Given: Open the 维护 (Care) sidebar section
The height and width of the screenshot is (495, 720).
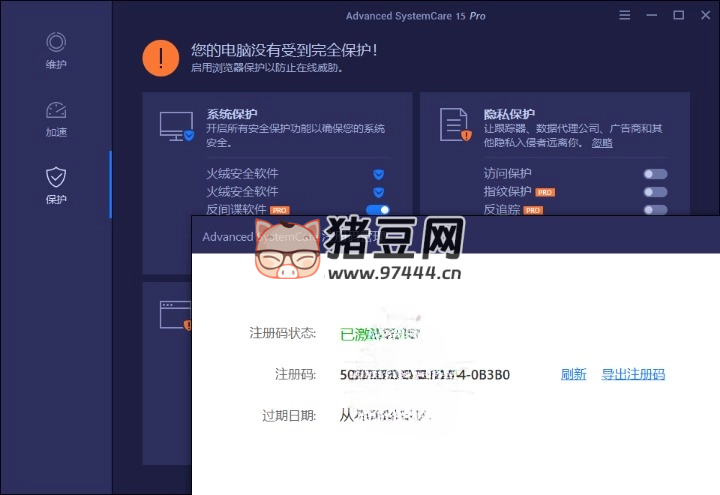Looking at the screenshot, I should pos(56,51).
